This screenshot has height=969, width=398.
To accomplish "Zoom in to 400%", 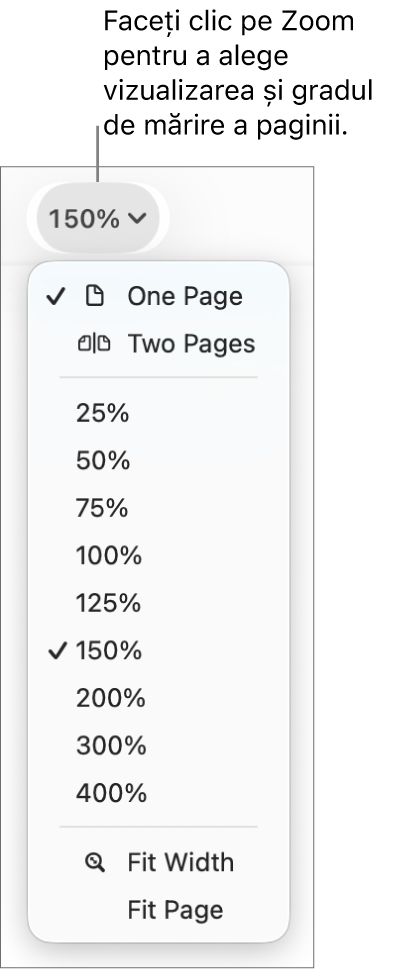I will [158, 793].
